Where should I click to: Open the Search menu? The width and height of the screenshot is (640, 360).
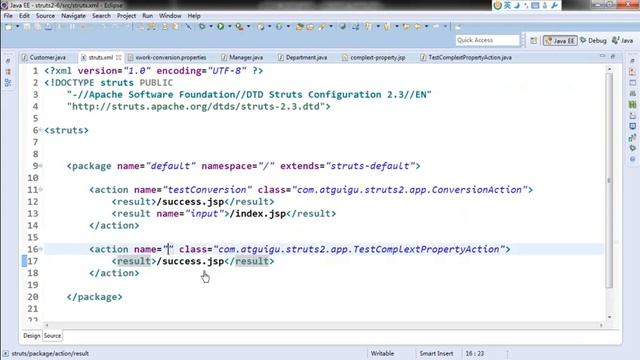coord(101,16)
